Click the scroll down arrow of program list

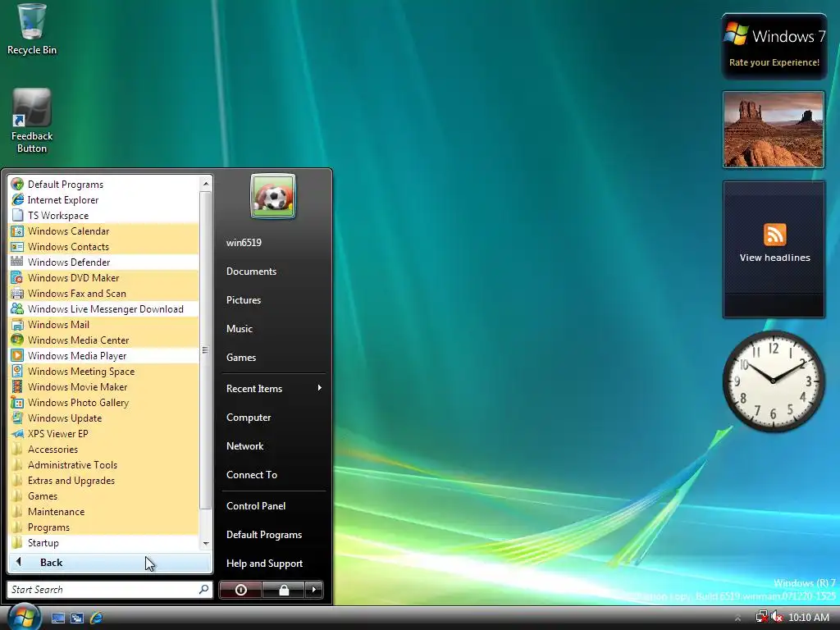tap(206, 543)
